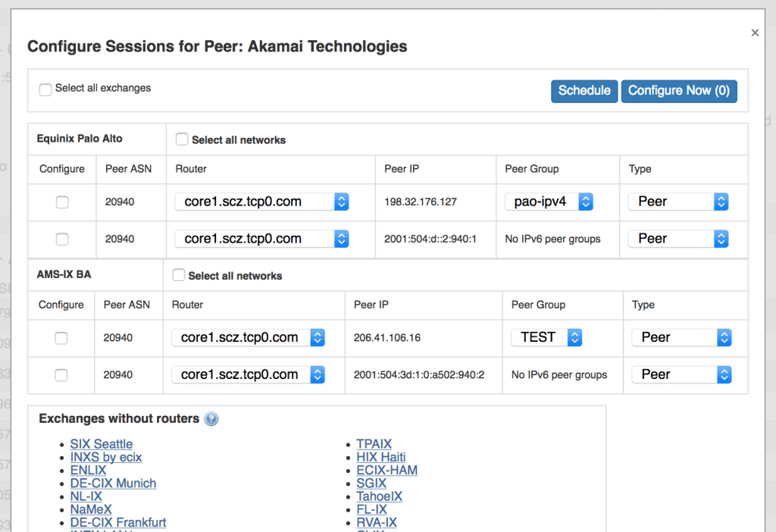Select the peer IP text 2001:504:d::2:940:1
This screenshot has width=776, height=532.
click(430, 239)
